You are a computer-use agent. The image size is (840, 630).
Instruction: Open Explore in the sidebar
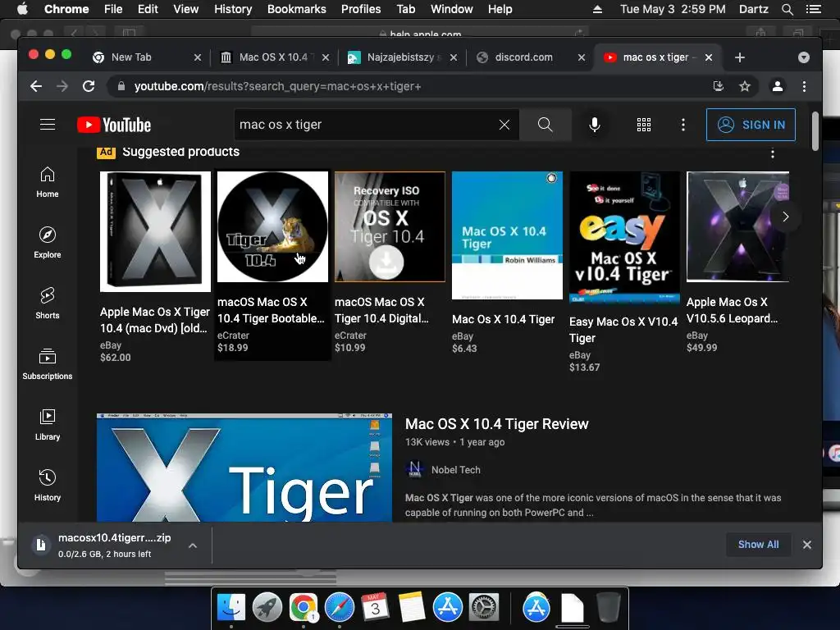point(48,243)
